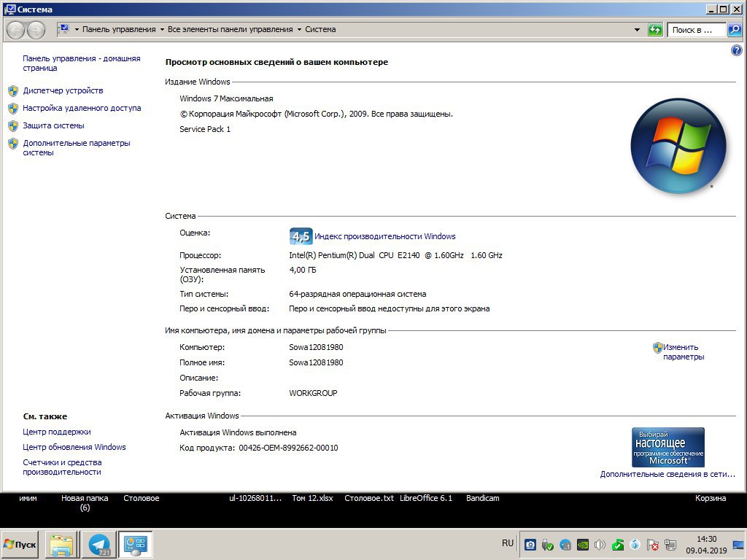Screen dimensions: 747x560
Task: Click the blue round tray icon with number
Action: [x=565, y=544]
